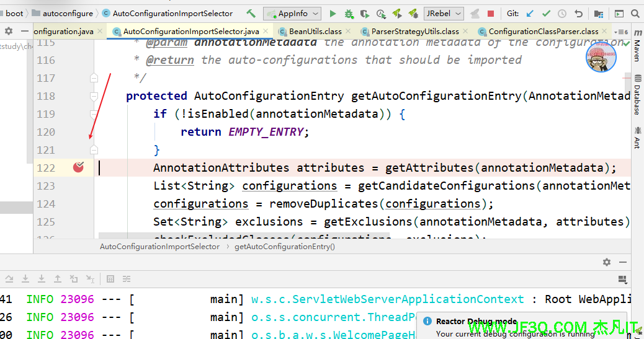Switch to ConfigurationClassParser.class tab
The width and height of the screenshot is (644, 339).
[x=543, y=31]
